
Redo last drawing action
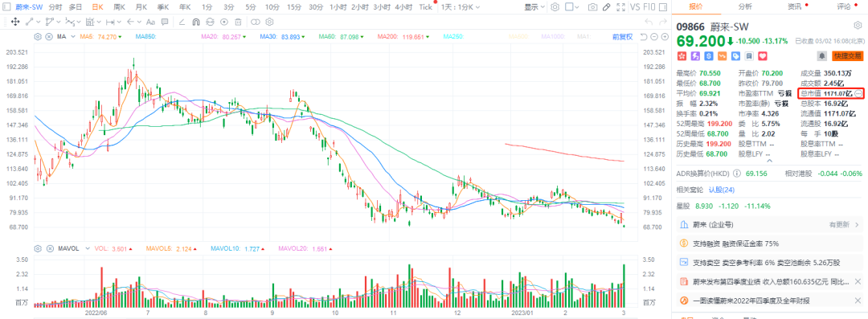[x=663, y=22]
